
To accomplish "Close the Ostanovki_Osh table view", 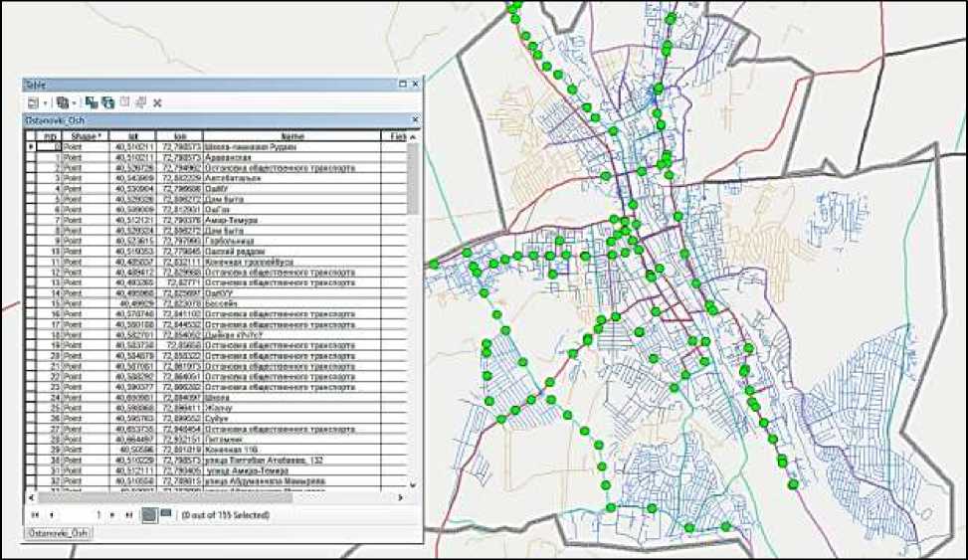I will [415, 119].
